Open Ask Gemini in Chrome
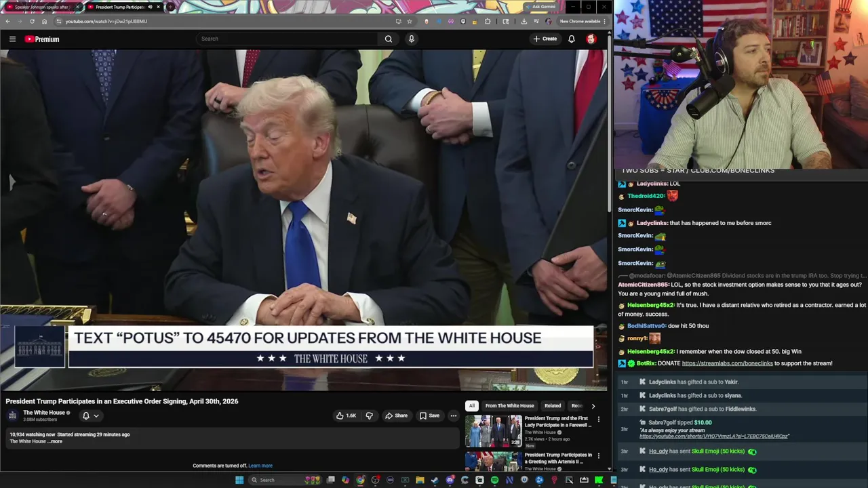This screenshot has width=868, height=488. (541, 7)
